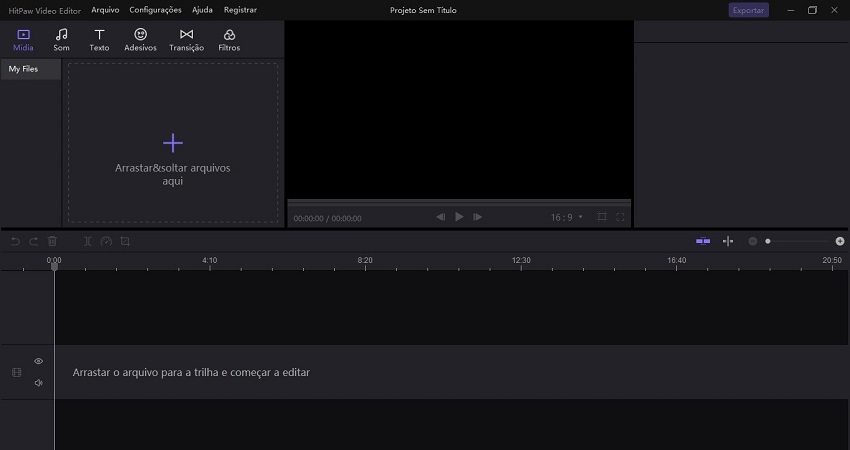Screen dimensions: 850x450
Task: Zoom in timeline with plus button
Action: [840, 241]
